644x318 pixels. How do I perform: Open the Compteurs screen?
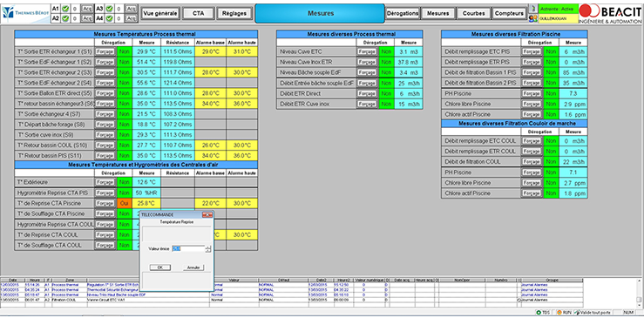click(509, 13)
